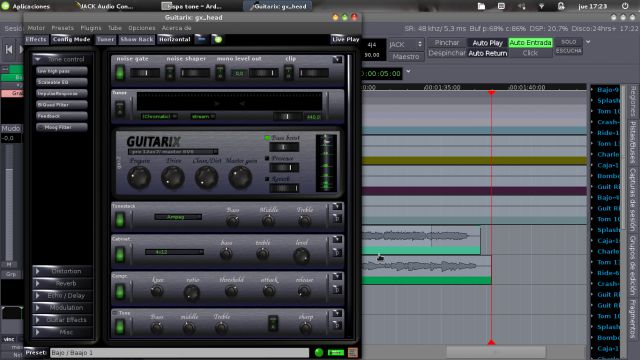
Task: Open the amp tube model dropdown under GUITARIX
Action: 173,152
